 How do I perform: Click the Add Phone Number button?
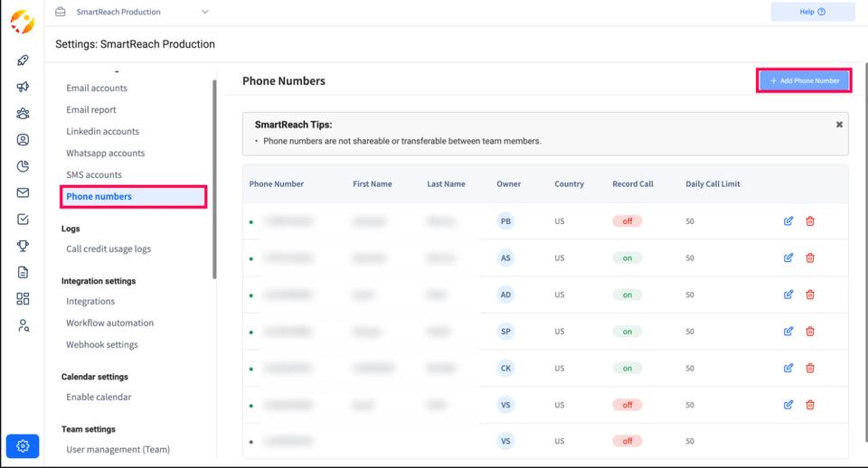point(804,80)
